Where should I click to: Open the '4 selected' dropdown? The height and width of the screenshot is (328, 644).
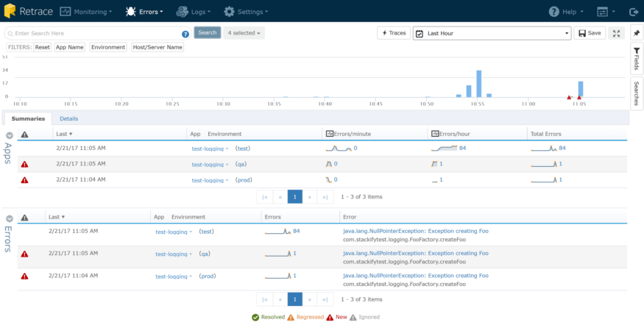(244, 33)
